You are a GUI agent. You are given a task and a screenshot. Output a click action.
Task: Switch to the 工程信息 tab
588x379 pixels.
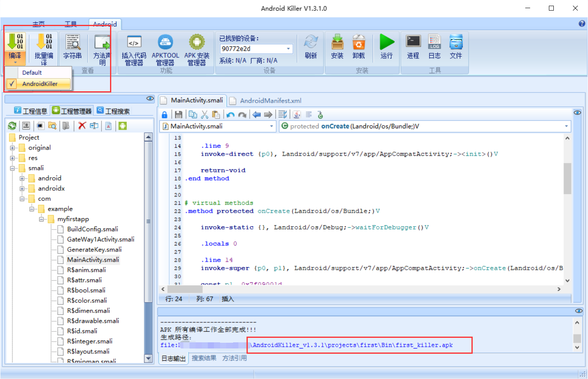(31, 111)
